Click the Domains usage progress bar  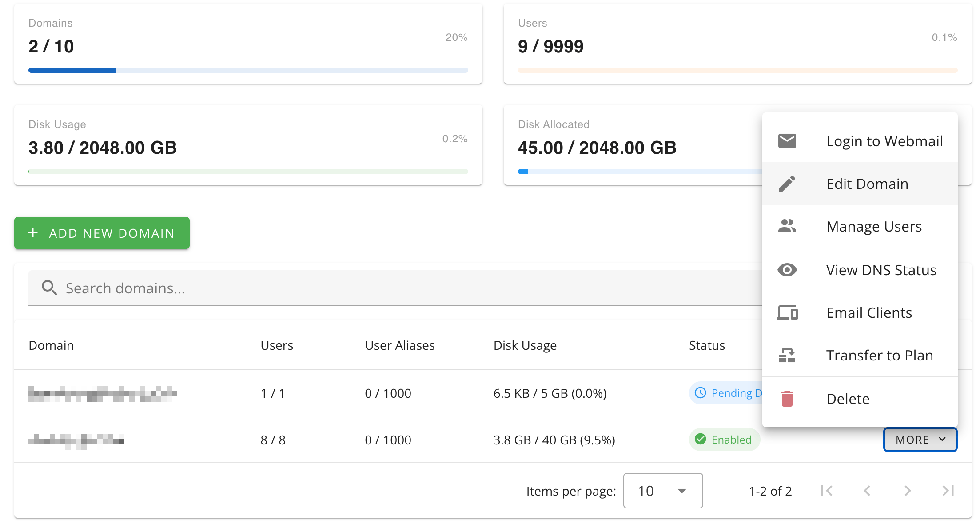248,70
